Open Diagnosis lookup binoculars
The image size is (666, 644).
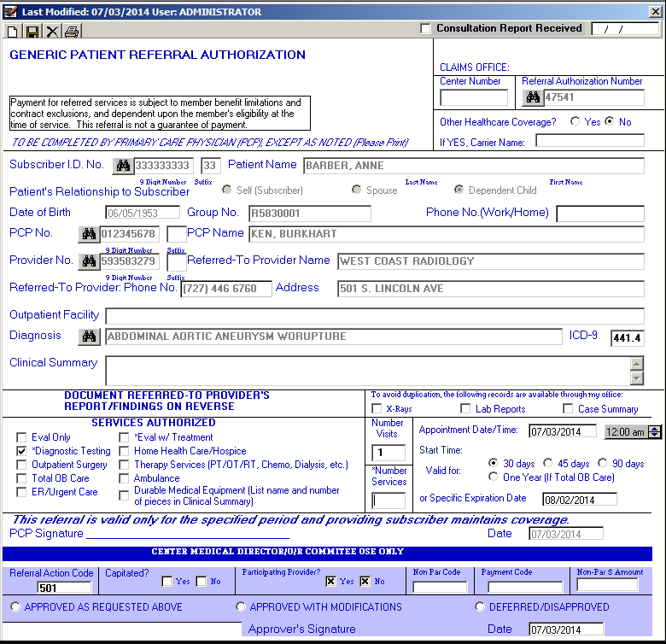(x=89, y=337)
